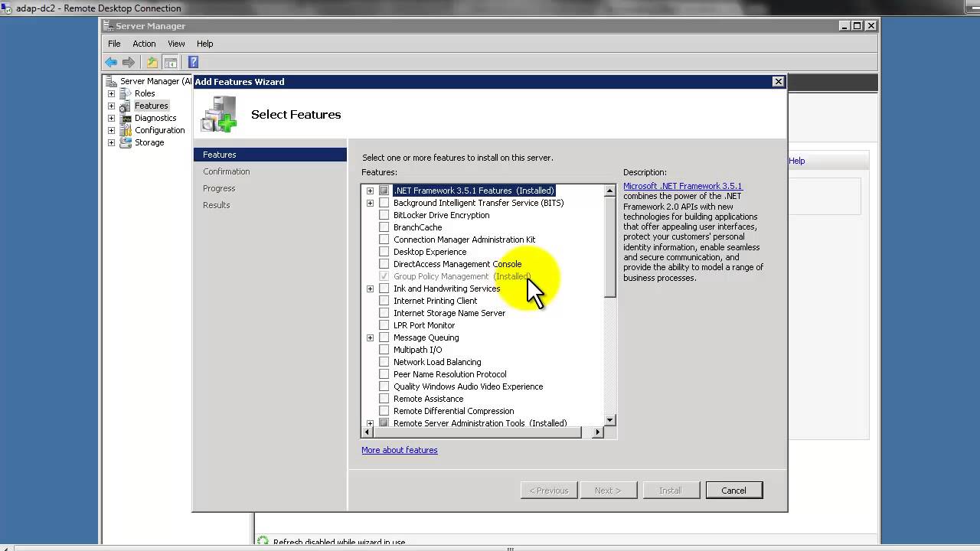Click the Back arrow toolbar icon

point(111,62)
